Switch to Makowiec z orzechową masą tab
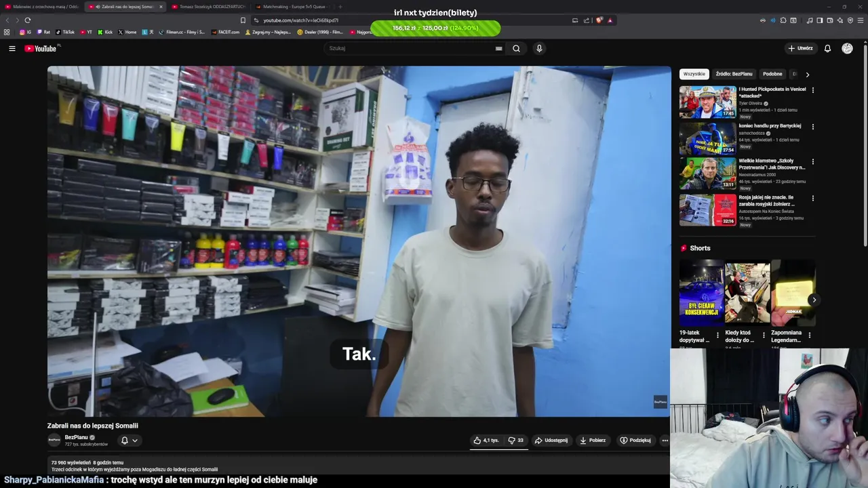 pos(42,7)
